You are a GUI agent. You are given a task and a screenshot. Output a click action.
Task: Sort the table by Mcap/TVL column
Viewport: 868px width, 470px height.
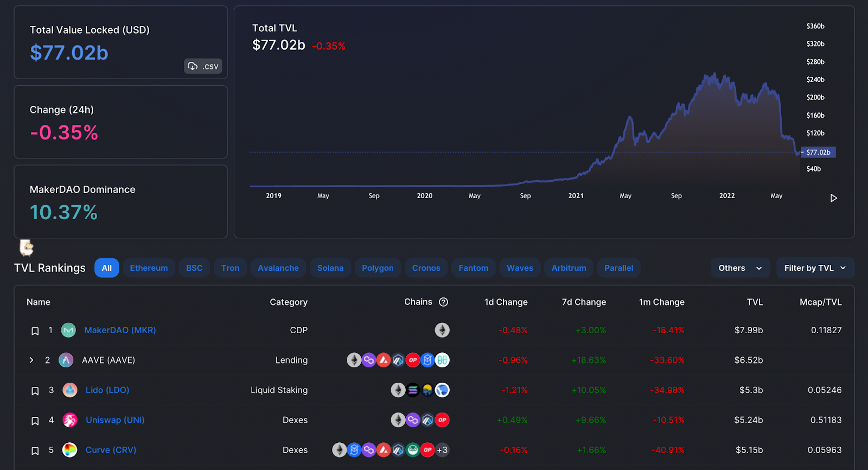[821, 302]
